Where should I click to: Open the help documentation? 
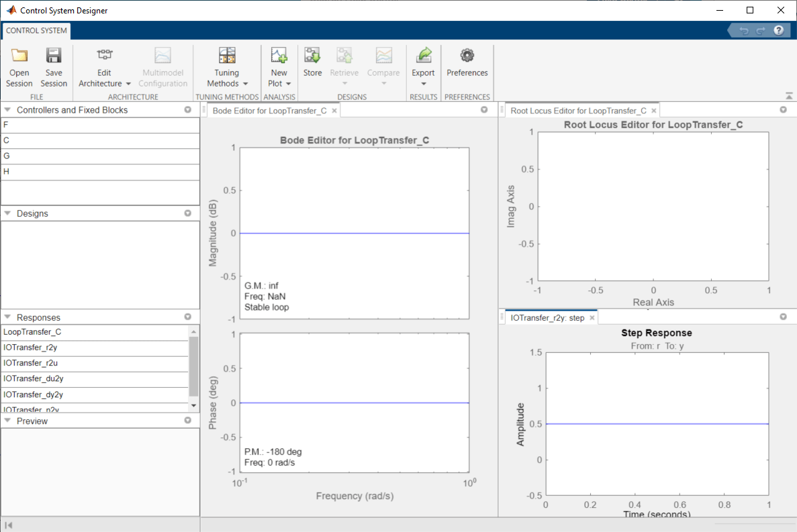778,30
